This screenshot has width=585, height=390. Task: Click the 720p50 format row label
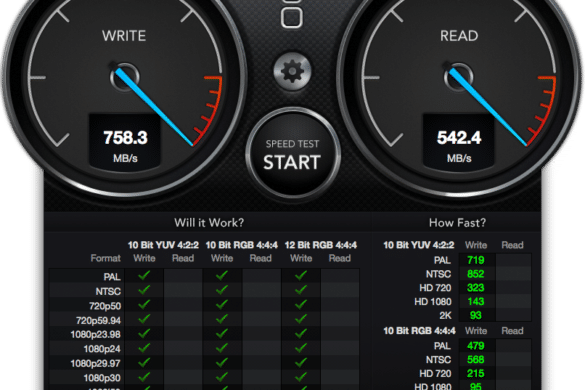tap(105, 306)
